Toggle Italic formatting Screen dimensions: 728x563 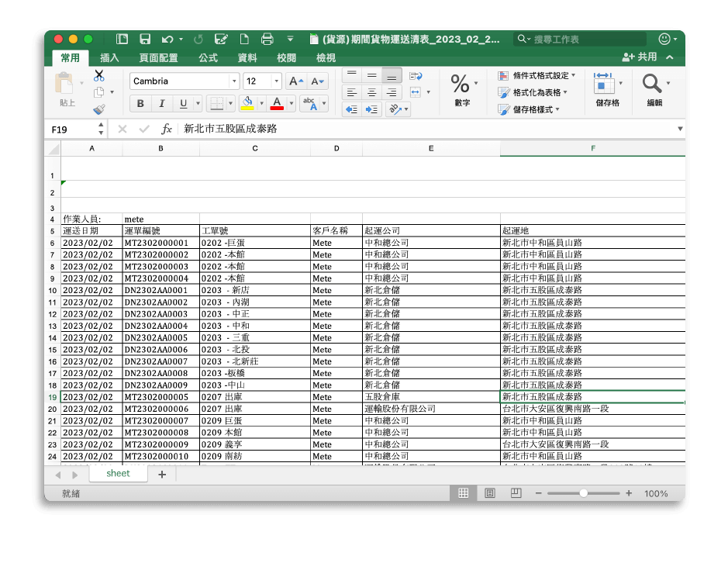tap(161, 104)
